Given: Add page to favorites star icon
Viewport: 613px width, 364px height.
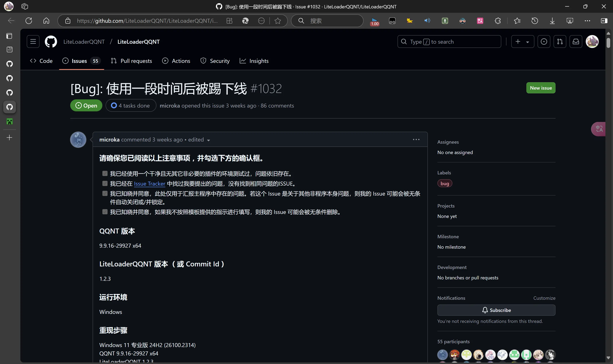Looking at the screenshot, I should click(278, 21).
